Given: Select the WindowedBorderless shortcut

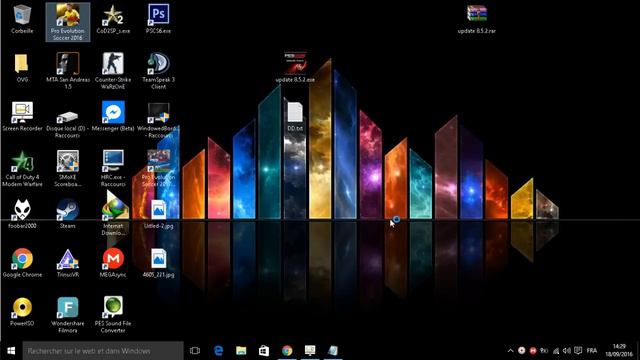Looking at the screenshot, I should coord(158,120).
